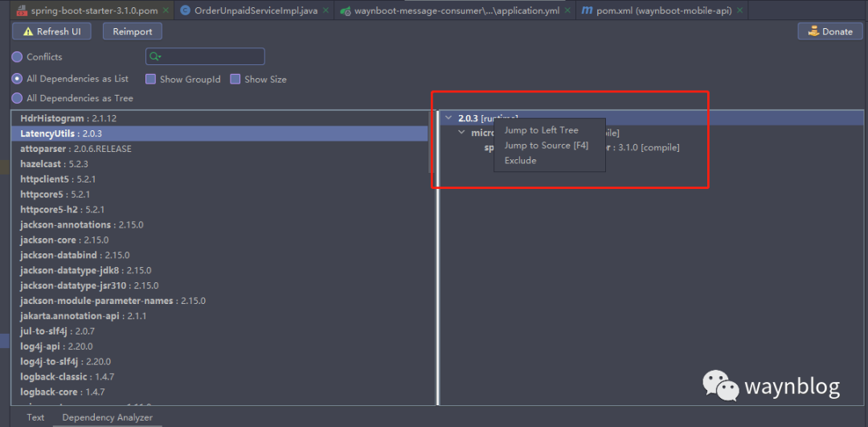Viewport: 868px width, 427px height.
Task: Click the donate icon on Donate button
Action: coord(813,31)
